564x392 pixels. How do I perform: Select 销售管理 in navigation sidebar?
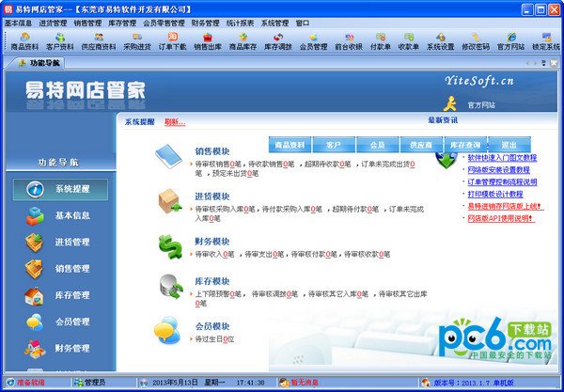tap(60, 269)
